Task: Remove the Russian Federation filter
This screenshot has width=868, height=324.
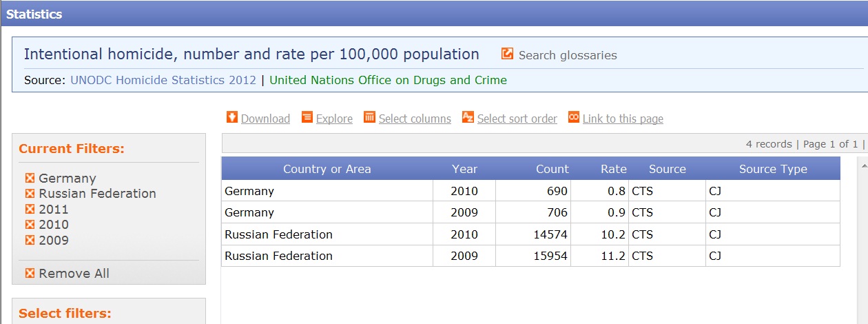Action: click(x=30, y=194)
